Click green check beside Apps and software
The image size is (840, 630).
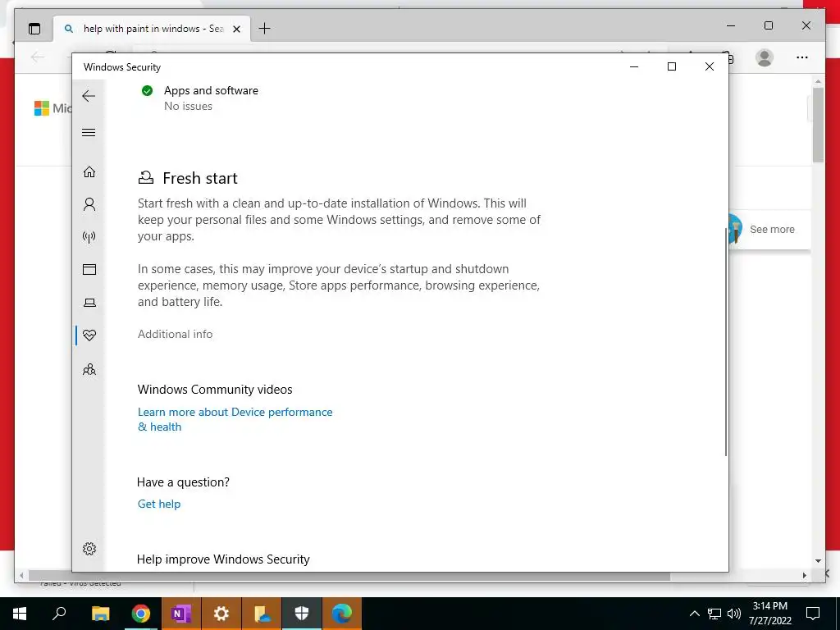[148, 90]
